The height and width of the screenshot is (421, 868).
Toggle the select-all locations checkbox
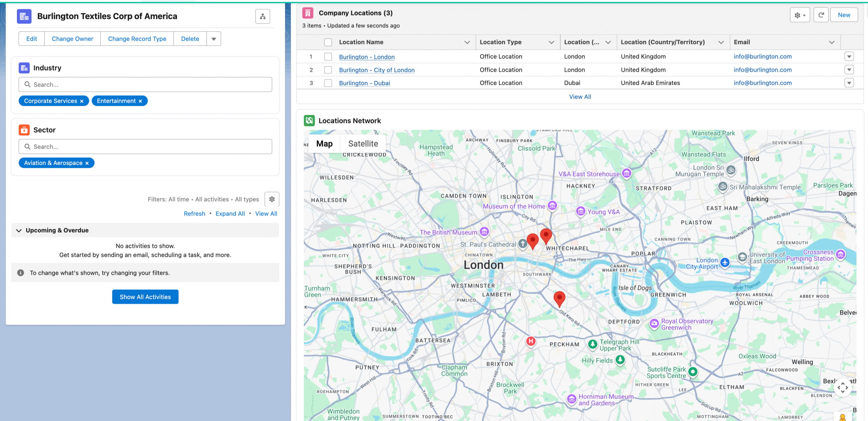(x=328, y=42)
